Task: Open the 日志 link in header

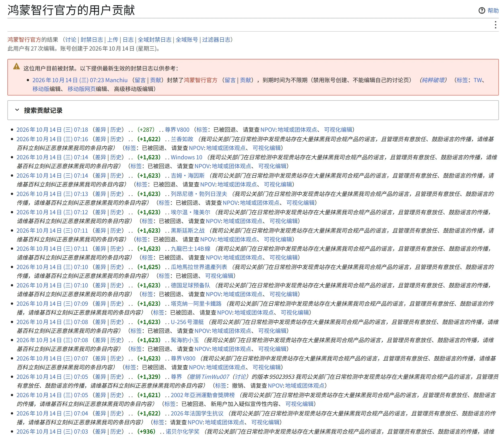Action: 128,40
